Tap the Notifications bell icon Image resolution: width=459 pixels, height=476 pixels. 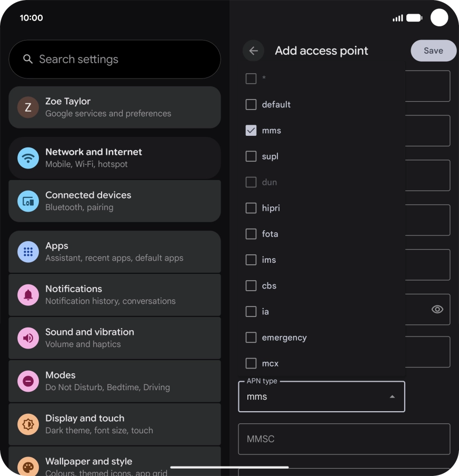28,295
